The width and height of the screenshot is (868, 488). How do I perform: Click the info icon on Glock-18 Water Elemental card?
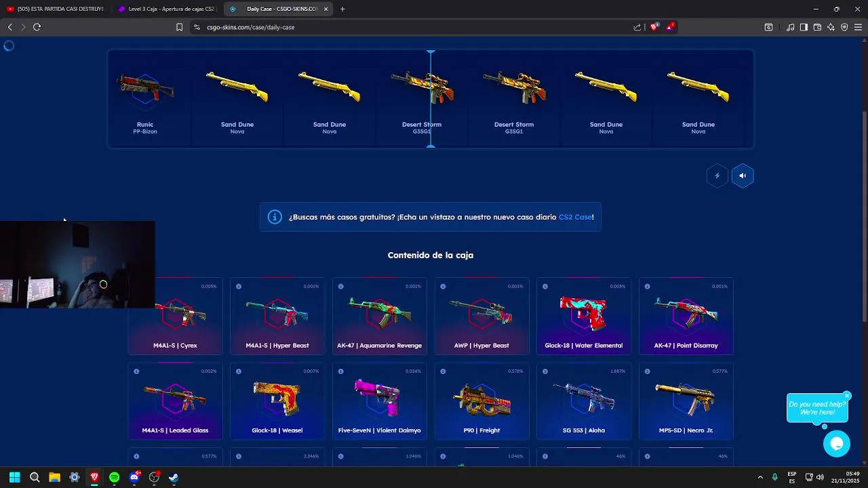click(545, 287)
